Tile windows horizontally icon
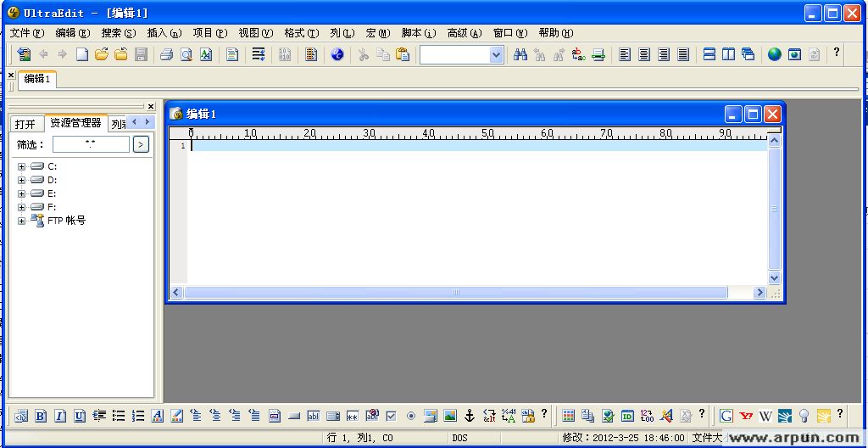Viewport: 868px width, 448px height. [x=709, y=54]
